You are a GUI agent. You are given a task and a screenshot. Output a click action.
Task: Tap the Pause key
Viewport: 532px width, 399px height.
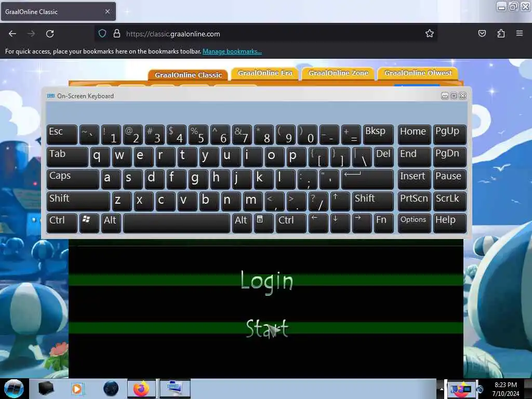[449, 179]
